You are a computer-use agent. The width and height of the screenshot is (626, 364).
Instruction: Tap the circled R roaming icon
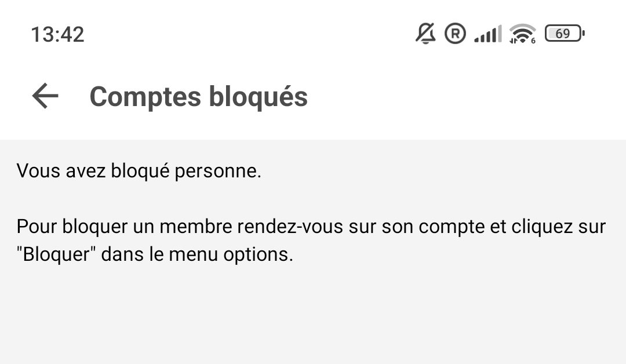455,34
